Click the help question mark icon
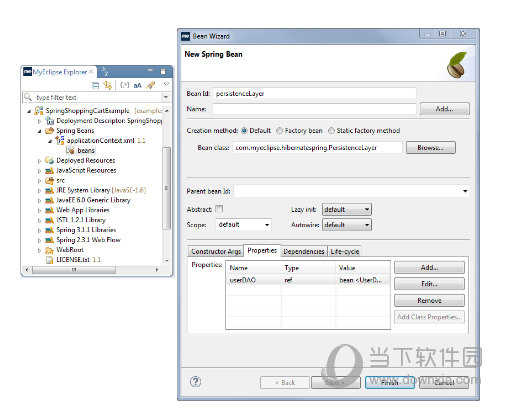Image resolution: width=506 pixels, height=409 pixels. pyautogui.click(x=195, y=382)
